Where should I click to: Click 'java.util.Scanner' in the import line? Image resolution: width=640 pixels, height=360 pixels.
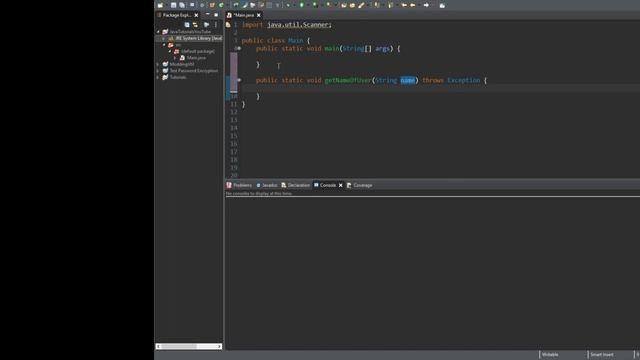pyautogui.click(x=298, y=25)
